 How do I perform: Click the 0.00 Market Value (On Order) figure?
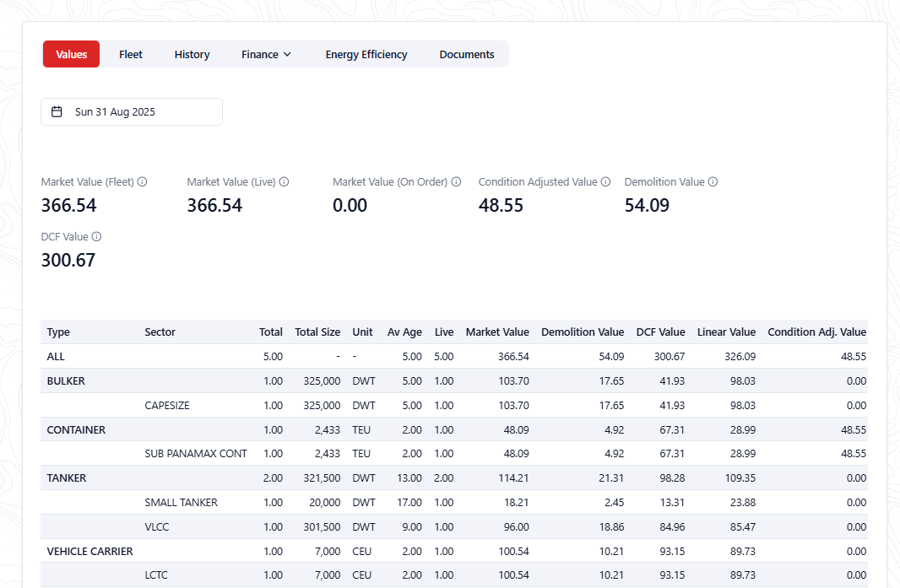click(x=350, y=205)
